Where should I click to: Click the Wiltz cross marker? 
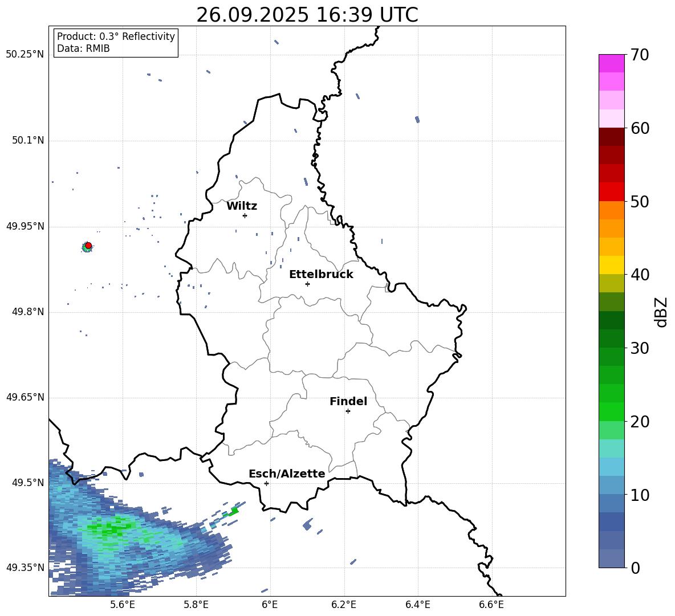pyautogui.click(x=245, y=215)
